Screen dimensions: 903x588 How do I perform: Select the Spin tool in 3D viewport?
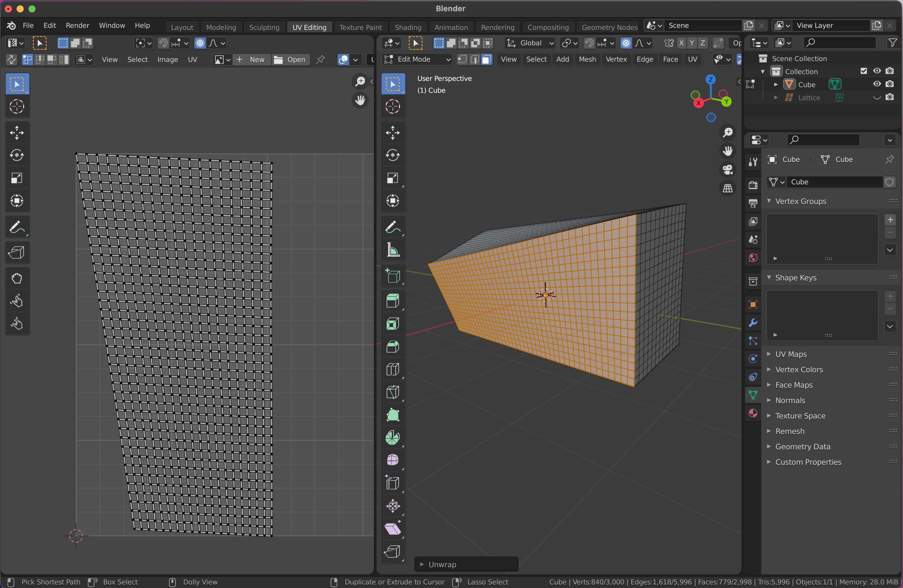click(393, 437)
